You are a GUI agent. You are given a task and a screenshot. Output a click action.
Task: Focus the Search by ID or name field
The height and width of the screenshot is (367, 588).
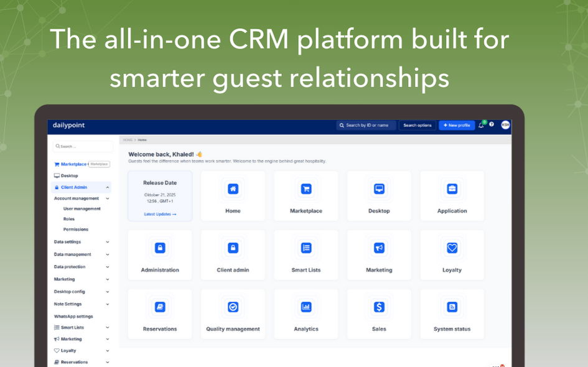coord(366,125)
